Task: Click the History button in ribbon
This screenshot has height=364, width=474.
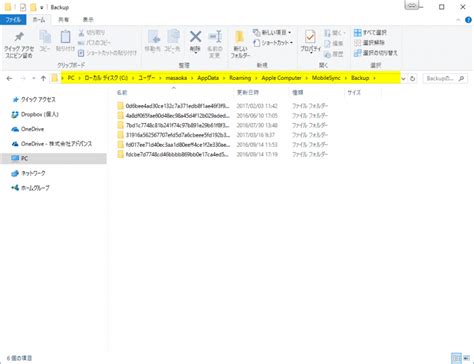Action: click(x=334, y=54)
